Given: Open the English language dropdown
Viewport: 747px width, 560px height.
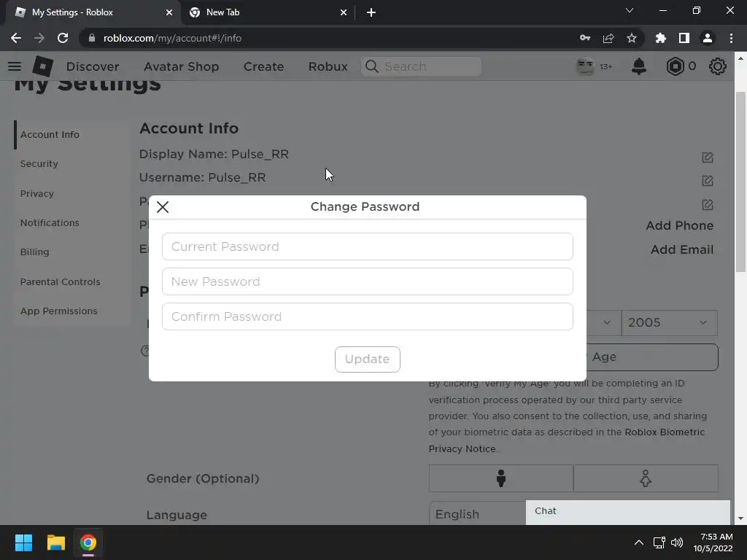Looking at the screenshot, I should coord(477,513).
